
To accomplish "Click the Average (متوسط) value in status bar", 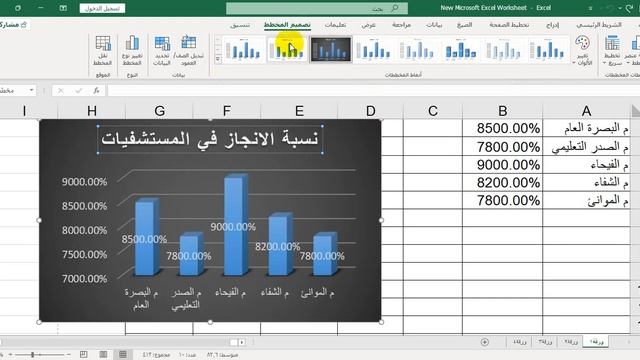I will pyautogui.click(x=222, y=355).
